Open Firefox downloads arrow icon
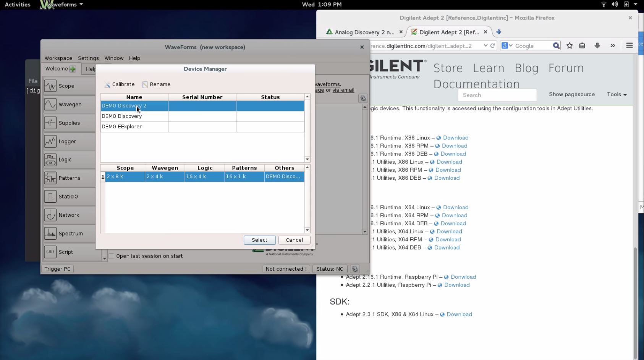 click(x=597, y=46)
